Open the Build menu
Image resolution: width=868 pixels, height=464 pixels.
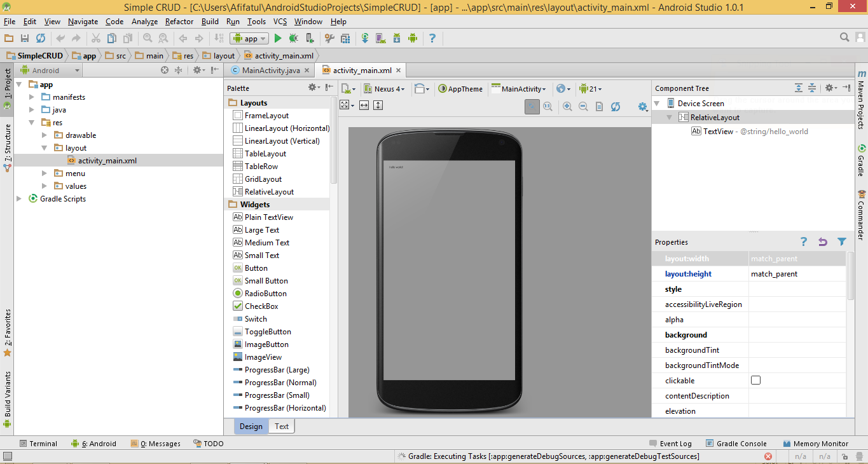click(x=210, y=22)
